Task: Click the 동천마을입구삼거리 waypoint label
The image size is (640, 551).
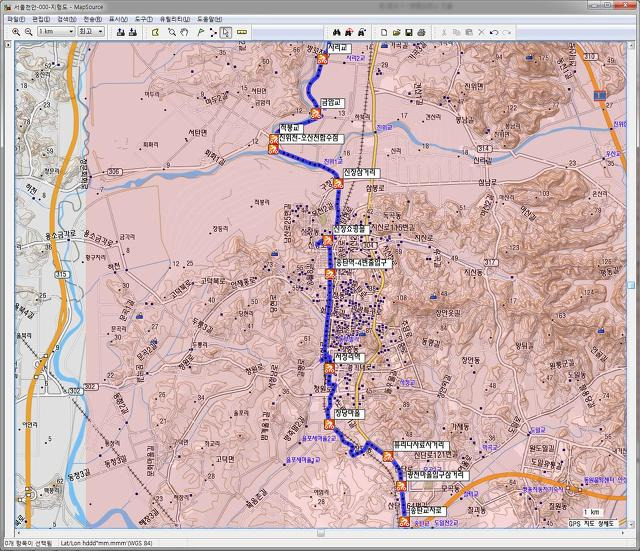Action: coord(438,475)
